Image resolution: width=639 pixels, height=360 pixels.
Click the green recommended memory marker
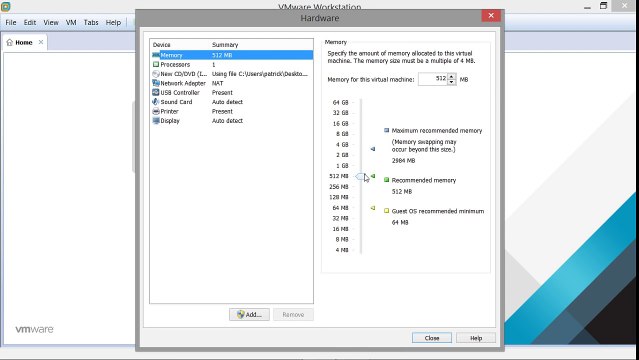point(373,176)
